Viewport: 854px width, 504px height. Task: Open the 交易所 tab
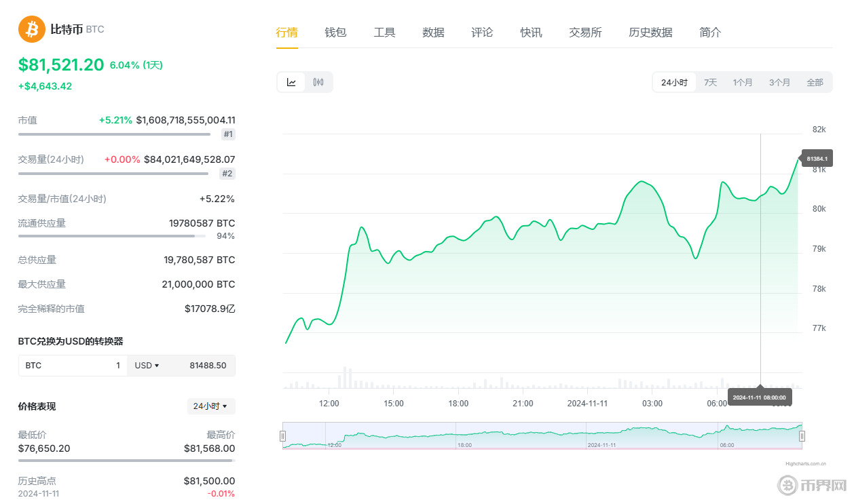point(585,32)
